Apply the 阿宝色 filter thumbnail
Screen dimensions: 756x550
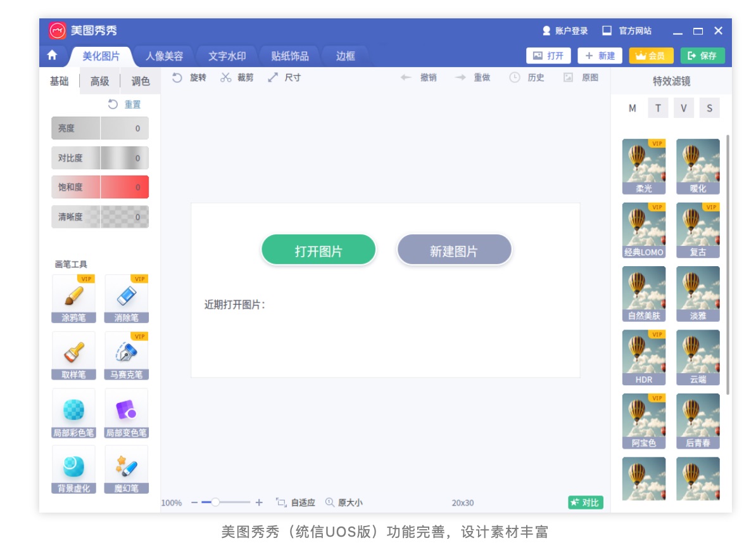coord(644,421)
